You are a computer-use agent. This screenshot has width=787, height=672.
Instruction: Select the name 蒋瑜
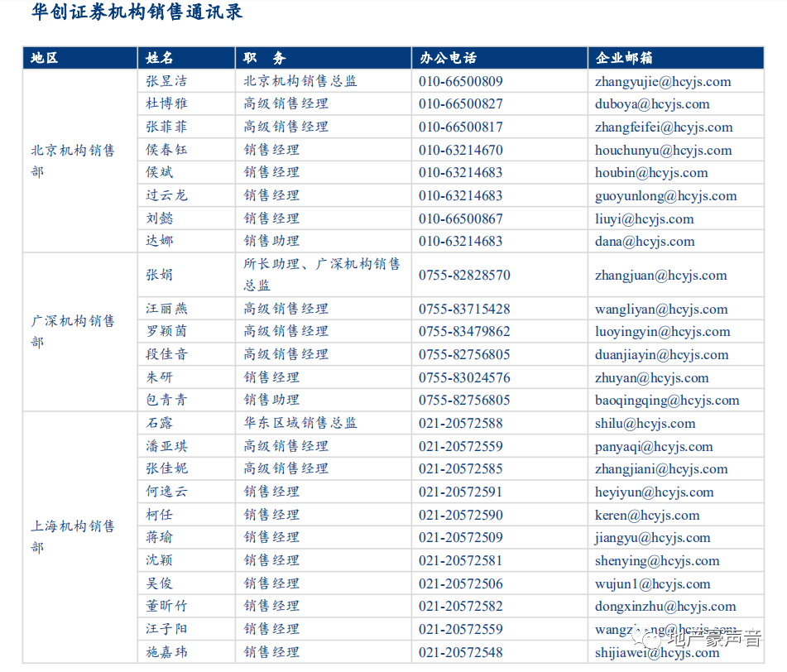tap(160, 537)
